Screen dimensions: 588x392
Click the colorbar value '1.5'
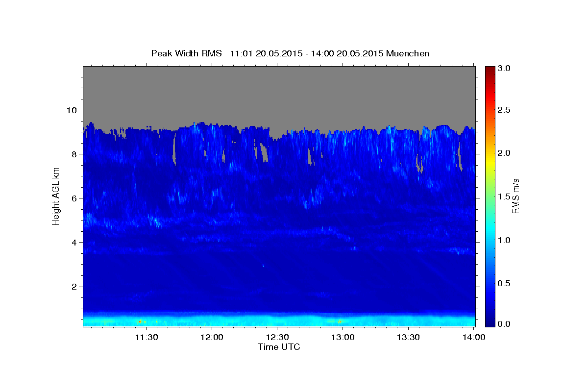pos(505,196)
